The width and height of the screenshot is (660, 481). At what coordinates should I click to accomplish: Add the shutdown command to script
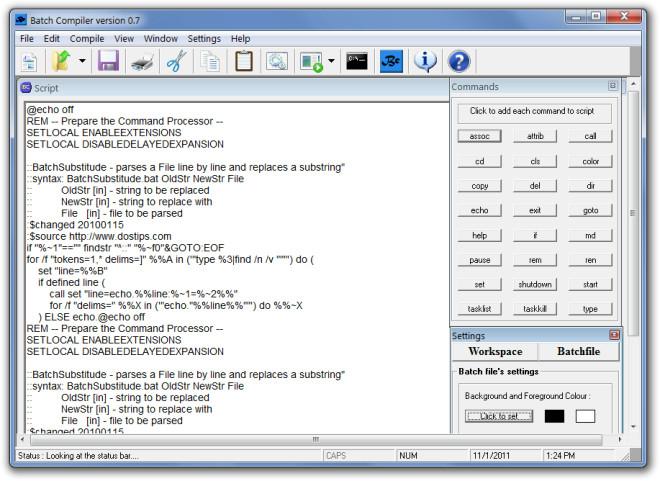535,284
